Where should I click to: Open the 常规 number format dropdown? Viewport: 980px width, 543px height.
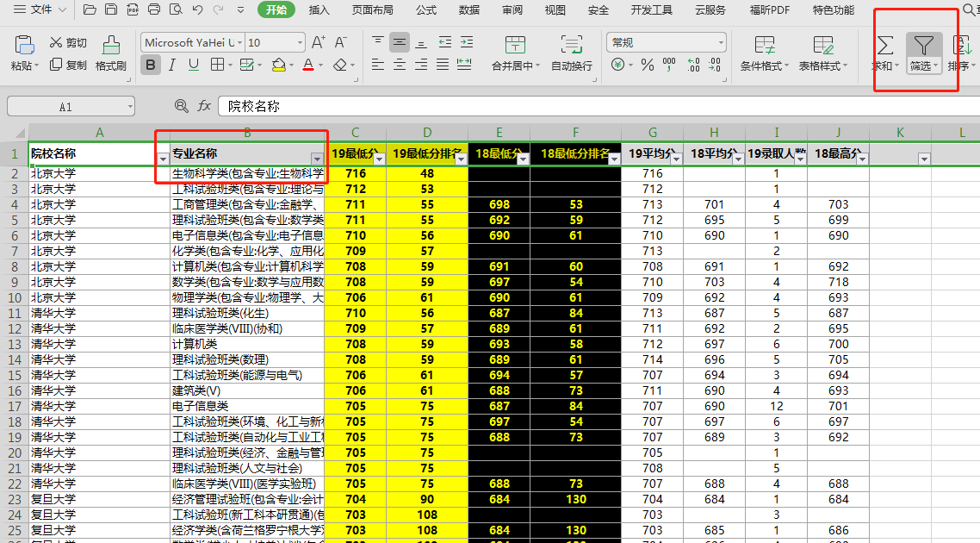(722, 41)
